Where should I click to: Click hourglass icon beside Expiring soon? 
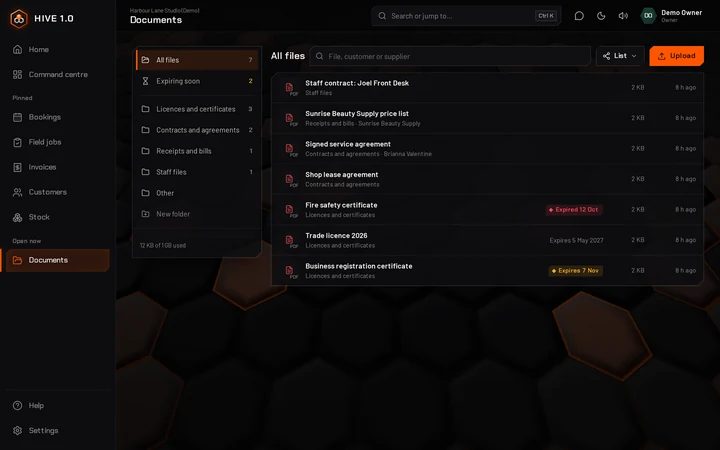(x=145, y=81)
